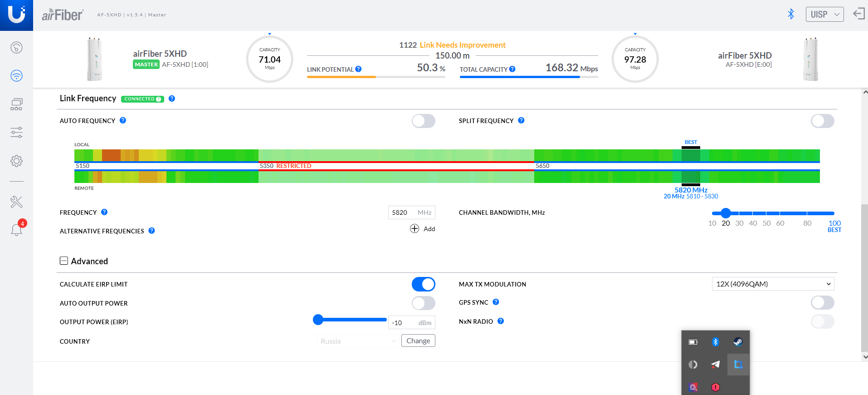
Task: Click the local airFiber 5XHD device image
Action: pos(94,59)
